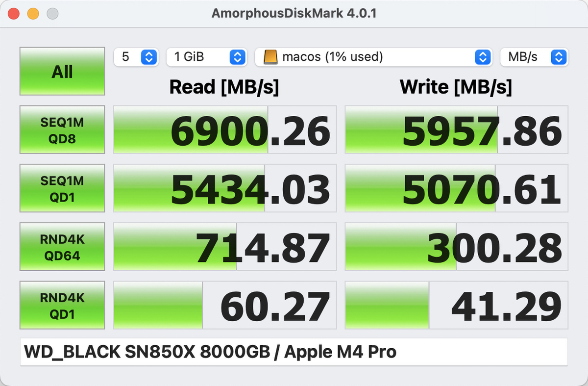
Task: Click the orange drive icon beside macos
Action: pyautogui.click(x=270, y=57)
